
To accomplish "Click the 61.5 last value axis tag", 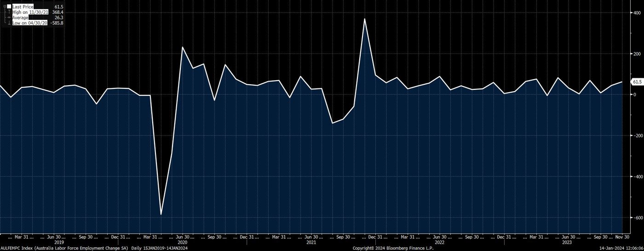I will (637, 82).
